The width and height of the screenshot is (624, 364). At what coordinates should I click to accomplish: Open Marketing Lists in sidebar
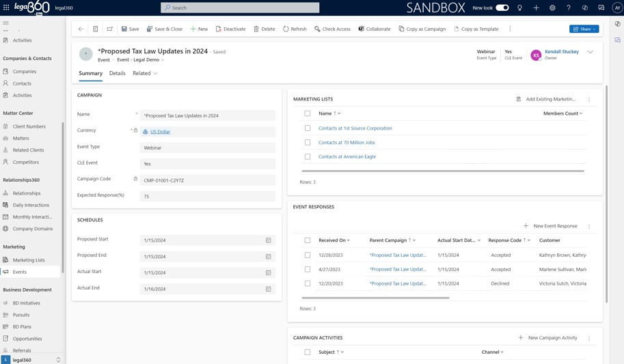coord(29,260)
